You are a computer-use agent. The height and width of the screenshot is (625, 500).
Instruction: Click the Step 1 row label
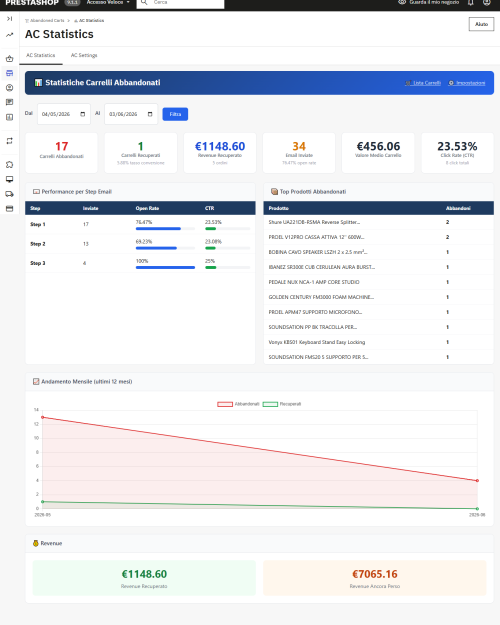pyautogui.click(x=38, y=224)
